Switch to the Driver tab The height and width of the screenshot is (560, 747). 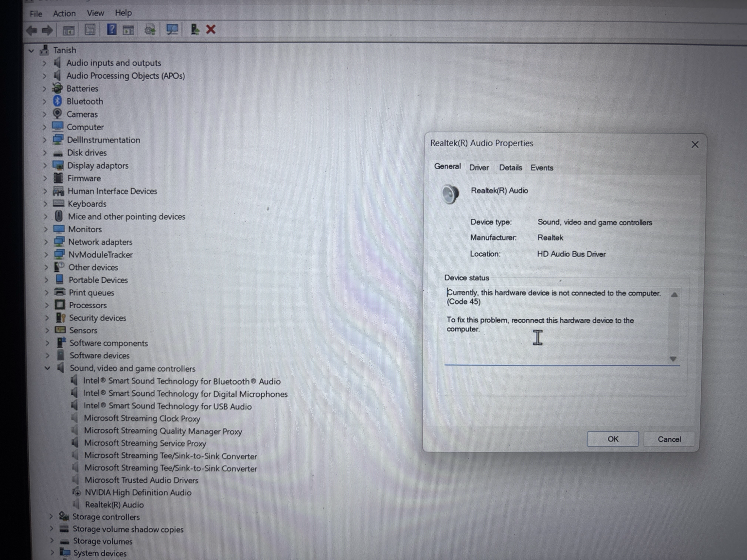click(479, 167)
